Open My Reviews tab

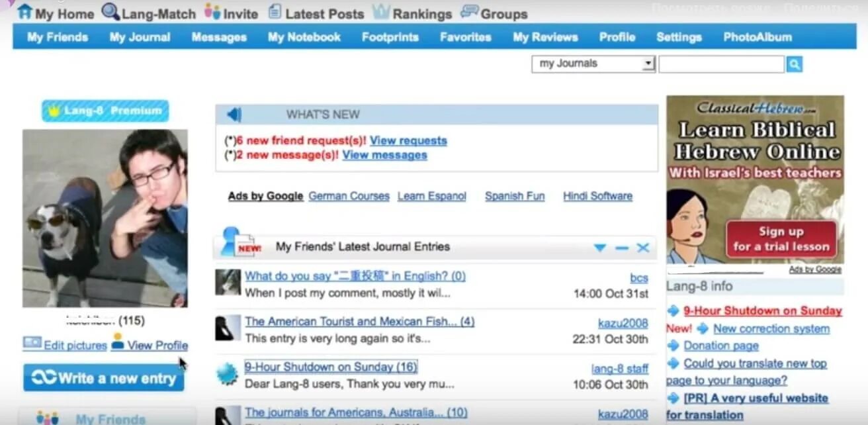[x=545, y=37]
